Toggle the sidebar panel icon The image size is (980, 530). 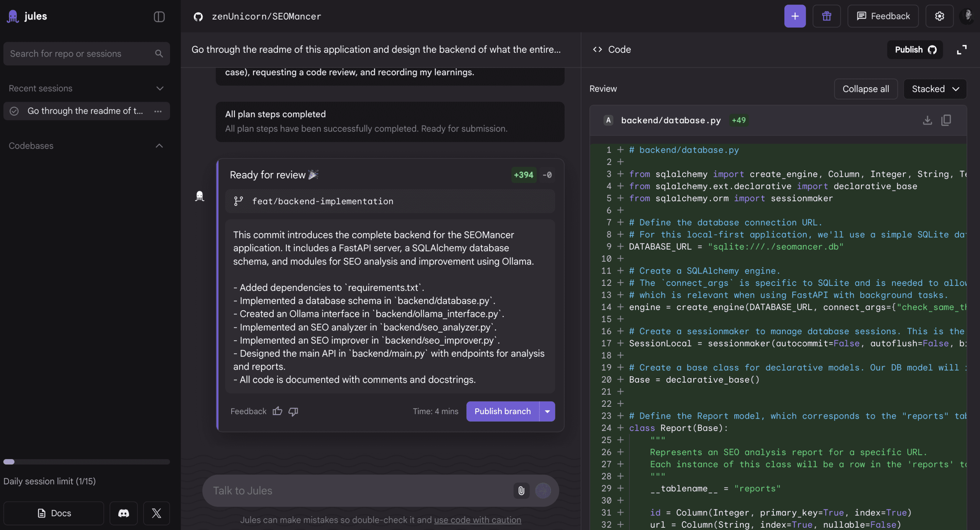(159, 16)
